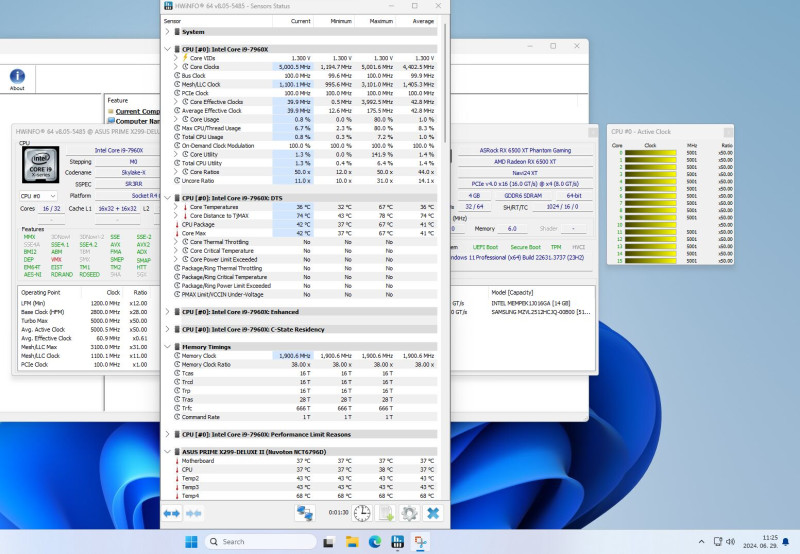Collapse CPU [#0] Intel Core i9-7960X group
This screenshot has height=554, width=800.
click(x=167, y=49)
